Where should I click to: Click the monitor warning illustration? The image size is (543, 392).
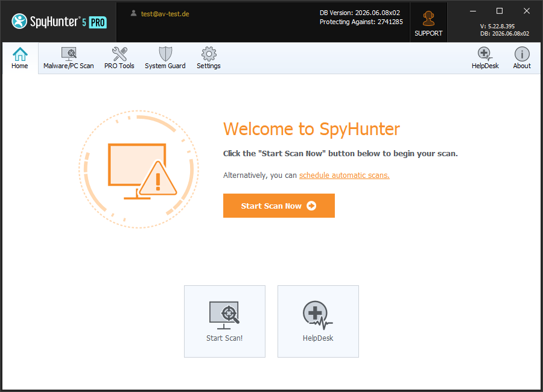point(139,169)
